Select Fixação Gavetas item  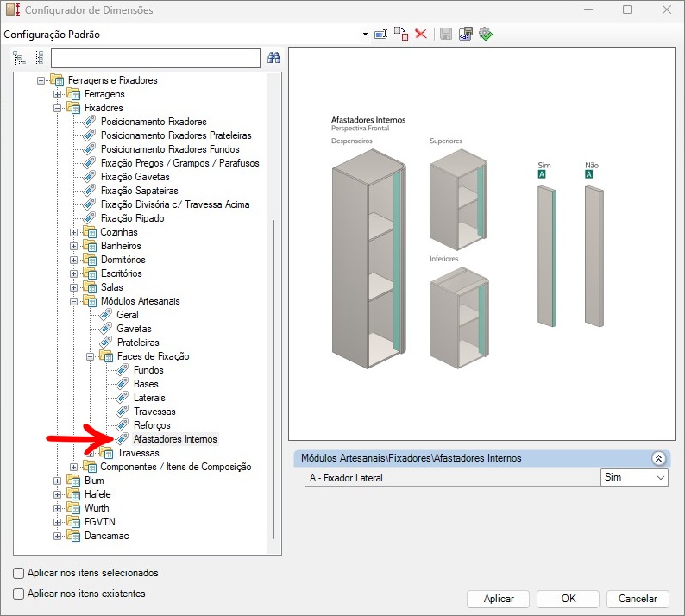click(135, 177)
